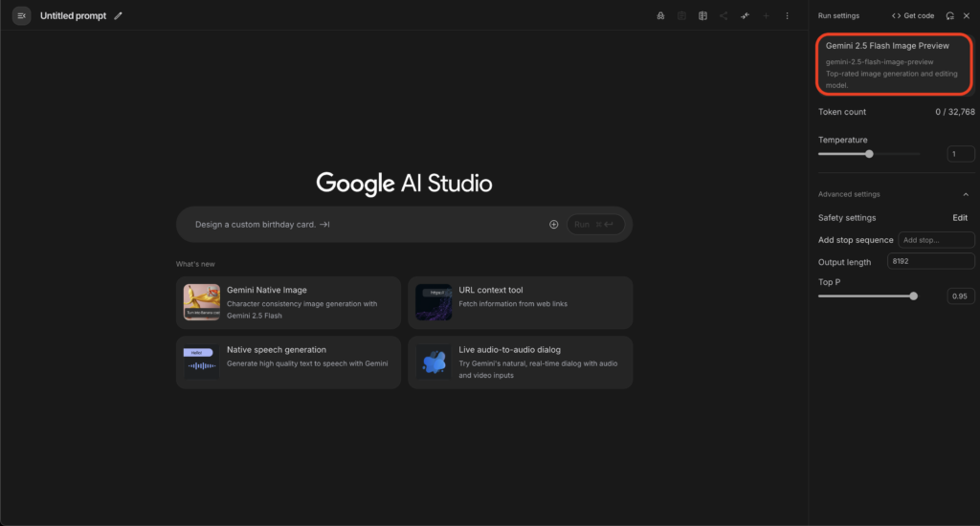Viewport: 980px width, 526px height.
Task: Click the share prompt icon
Action: pyautogui.click(x=724, y=16)
